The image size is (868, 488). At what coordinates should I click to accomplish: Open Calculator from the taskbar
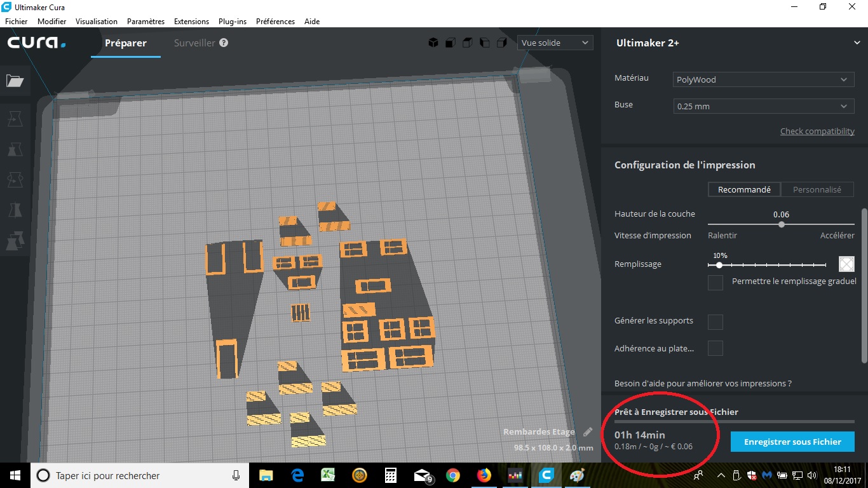(x=390, y=475)
